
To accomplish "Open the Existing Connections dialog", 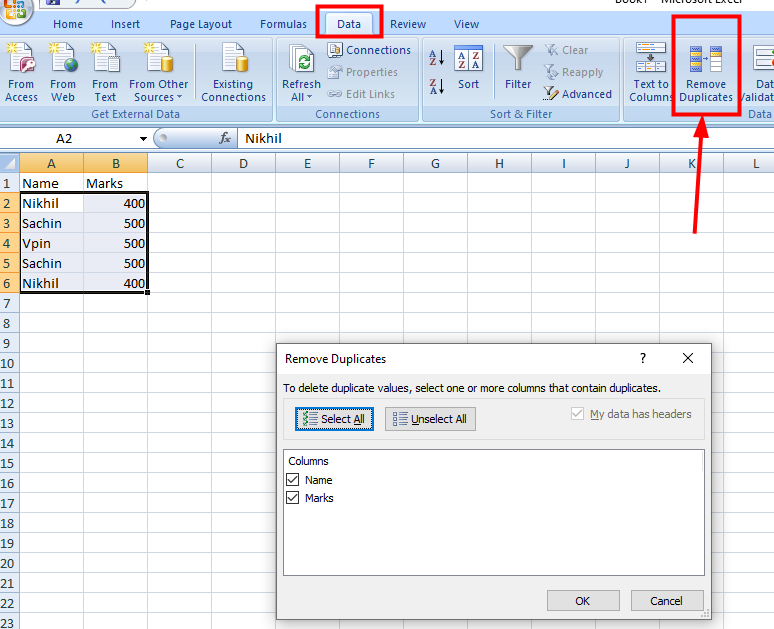I will click(233, 72).
